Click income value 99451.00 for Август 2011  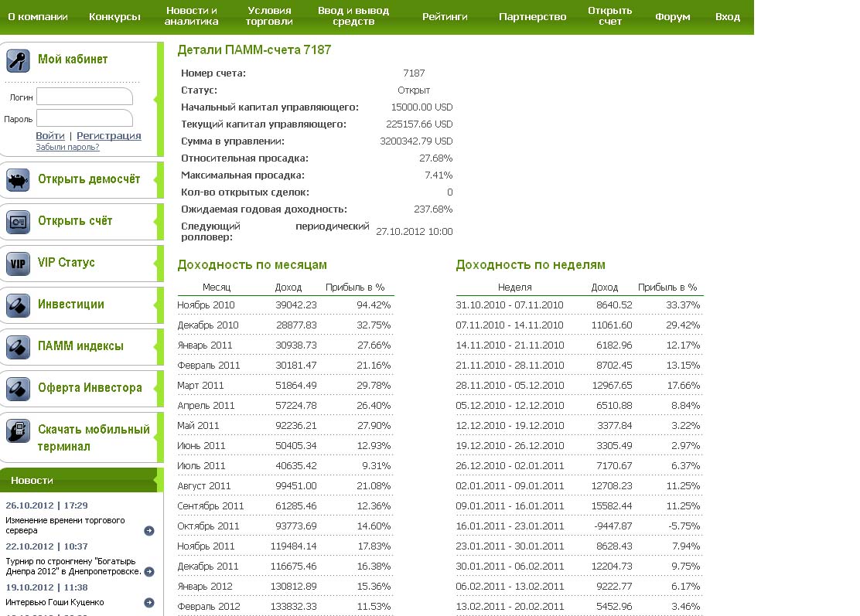point(295,485)
